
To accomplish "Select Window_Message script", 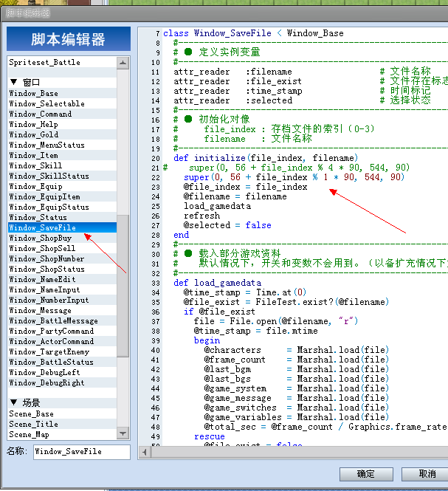I will coord(62,310).
